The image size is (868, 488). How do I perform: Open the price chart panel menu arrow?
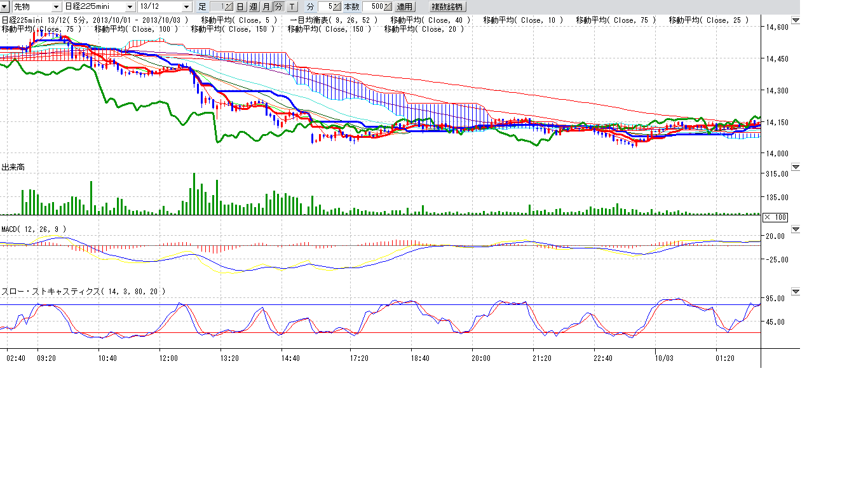pyautogui.click(x=796, y=20)
